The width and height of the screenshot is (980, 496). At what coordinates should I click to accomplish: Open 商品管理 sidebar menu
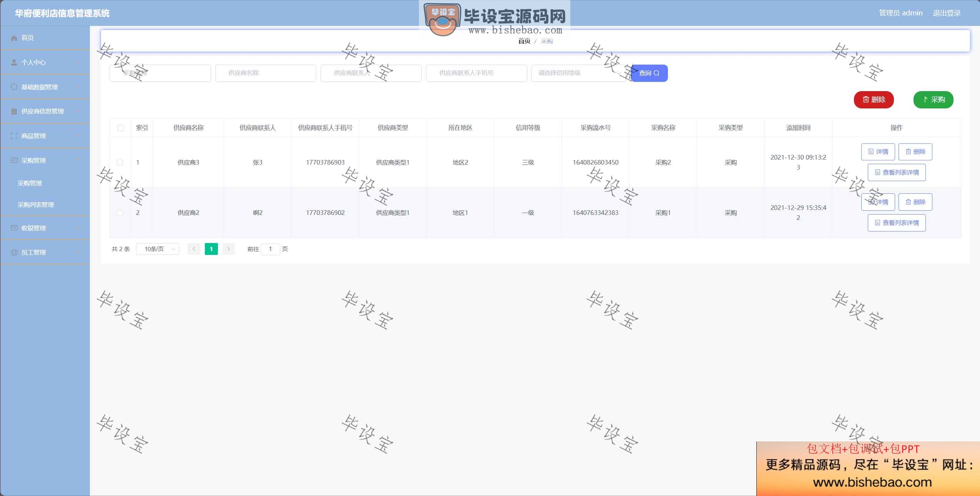coord(45,136)
